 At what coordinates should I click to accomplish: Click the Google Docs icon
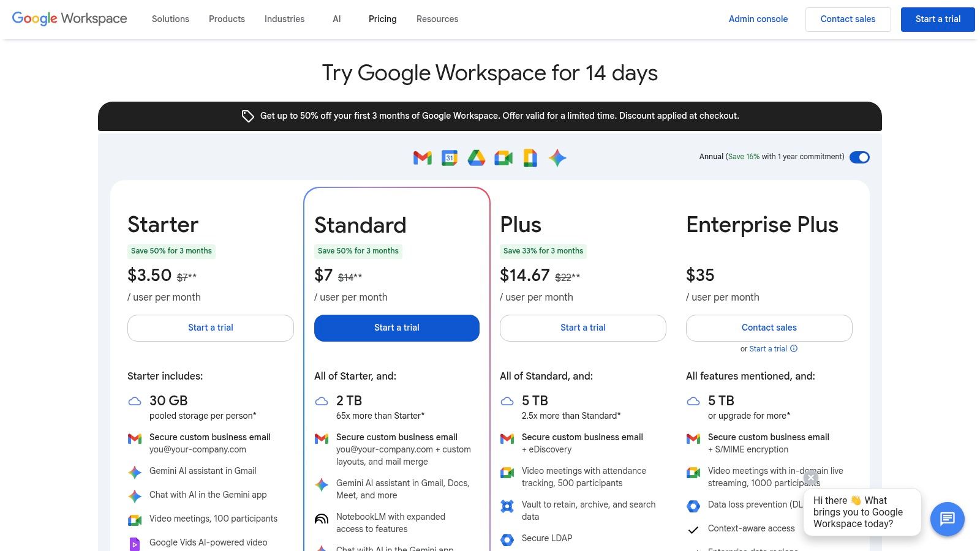tap(530, 157)
